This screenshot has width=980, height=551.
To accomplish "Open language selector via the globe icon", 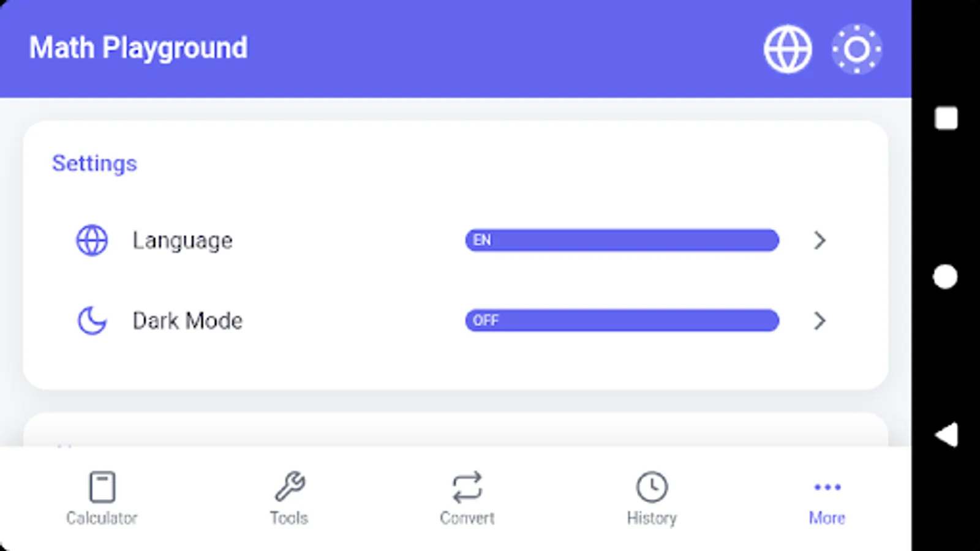I will (x=787, y=48).
